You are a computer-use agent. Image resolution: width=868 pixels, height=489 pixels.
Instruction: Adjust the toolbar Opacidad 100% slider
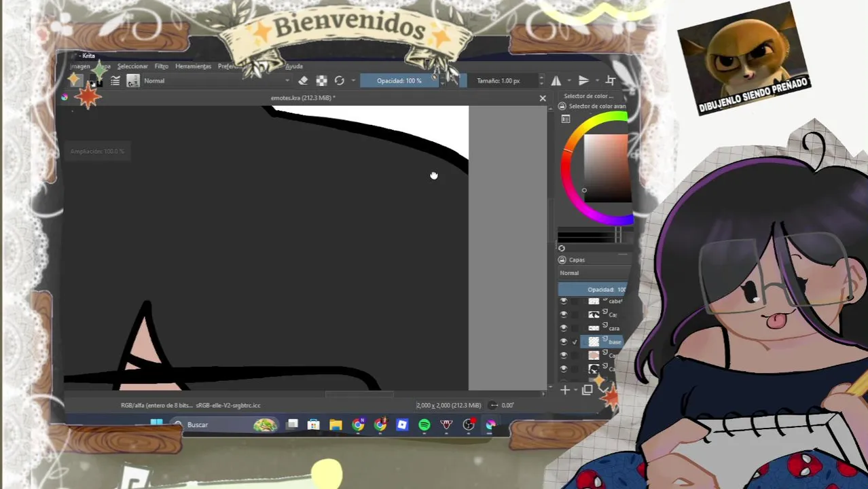(399, 81)
